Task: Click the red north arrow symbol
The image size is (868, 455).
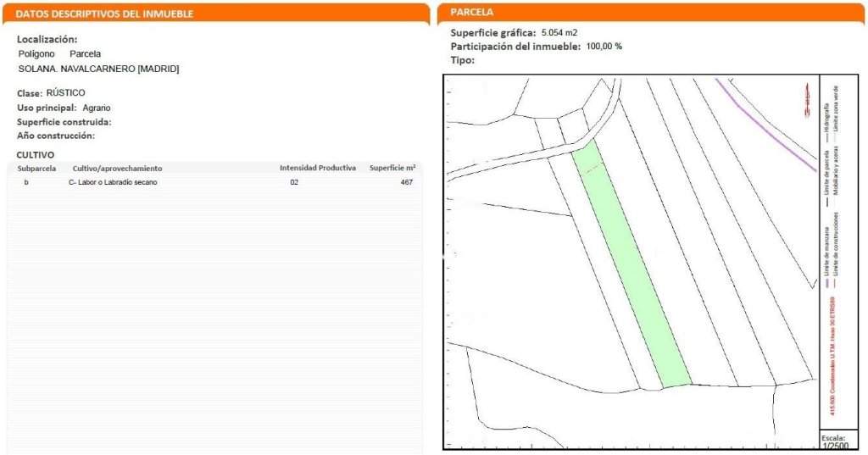Action: click(x=807, y=100)
